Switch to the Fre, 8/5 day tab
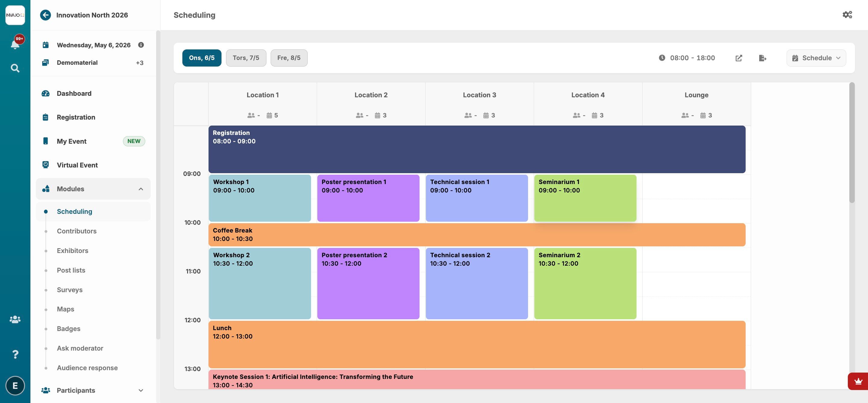This screenshot has width=868, height=403. [x=289, y=58]
